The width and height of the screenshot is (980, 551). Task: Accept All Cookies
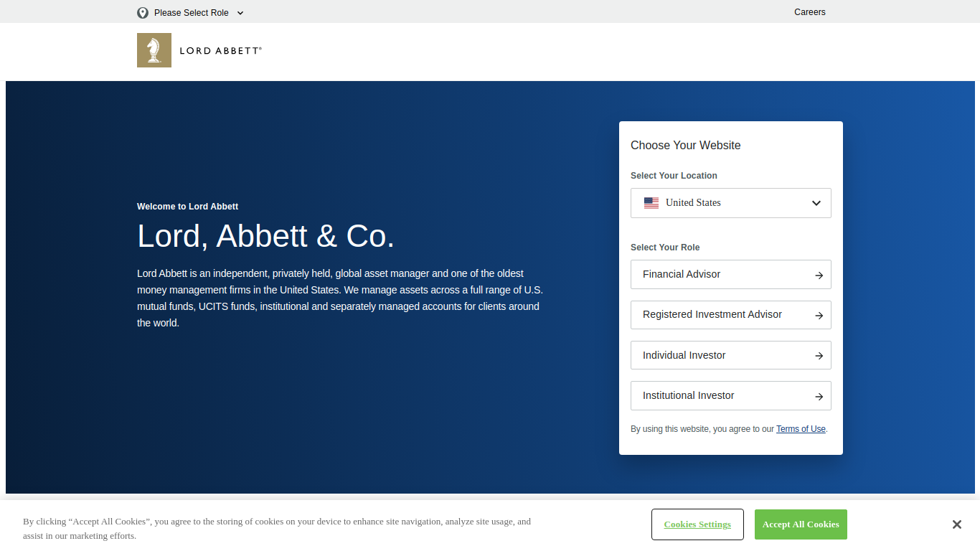tap(801, 524)
